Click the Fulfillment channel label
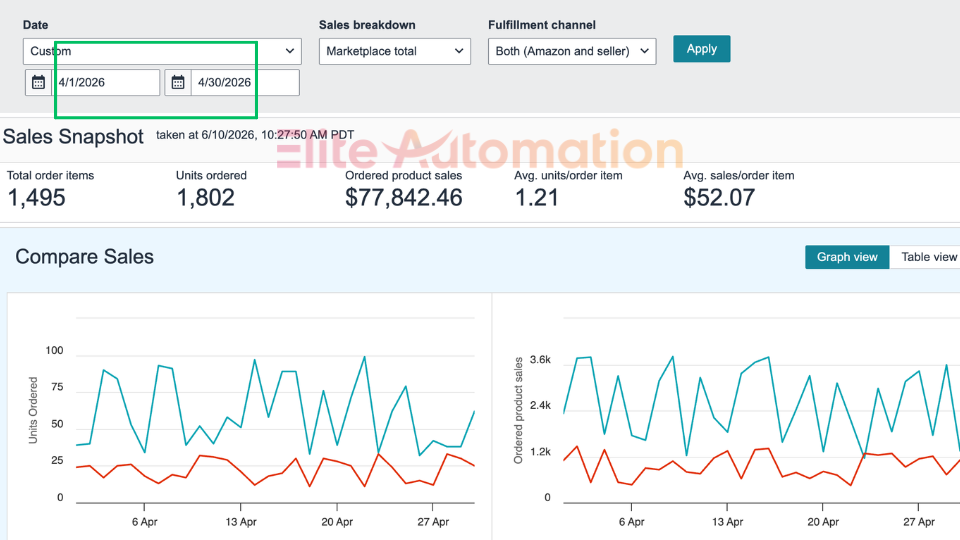960x540 pixels. coord(542,25)
